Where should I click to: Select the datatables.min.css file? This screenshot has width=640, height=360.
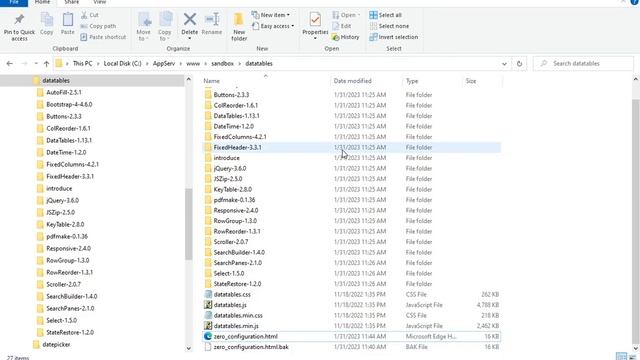click(351, 316)
